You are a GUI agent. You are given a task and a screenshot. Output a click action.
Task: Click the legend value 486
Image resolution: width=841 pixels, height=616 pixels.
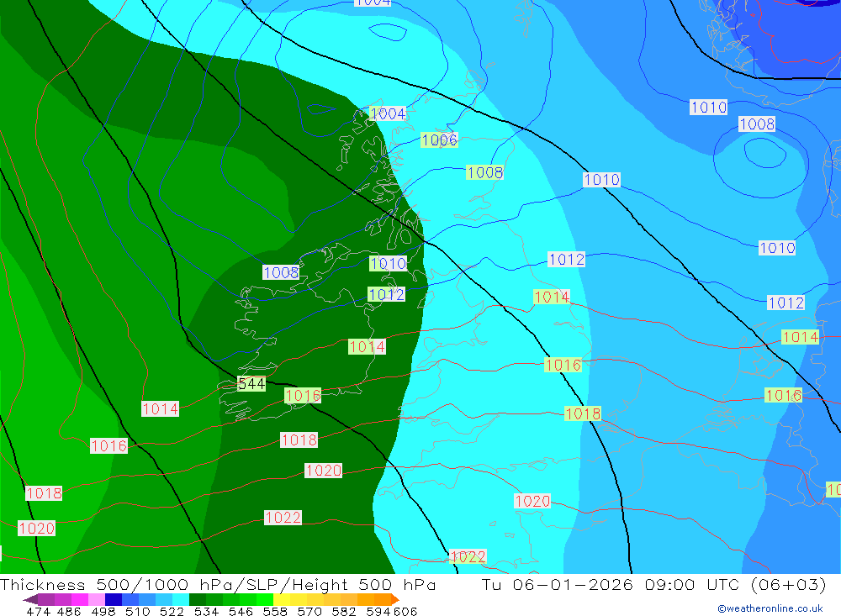[x=68, y=611]
